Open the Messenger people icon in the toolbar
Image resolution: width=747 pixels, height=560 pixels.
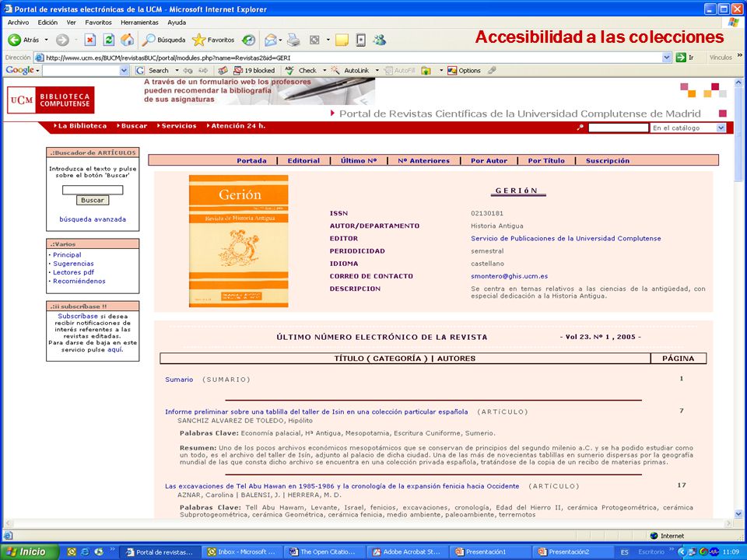[380, 40]
